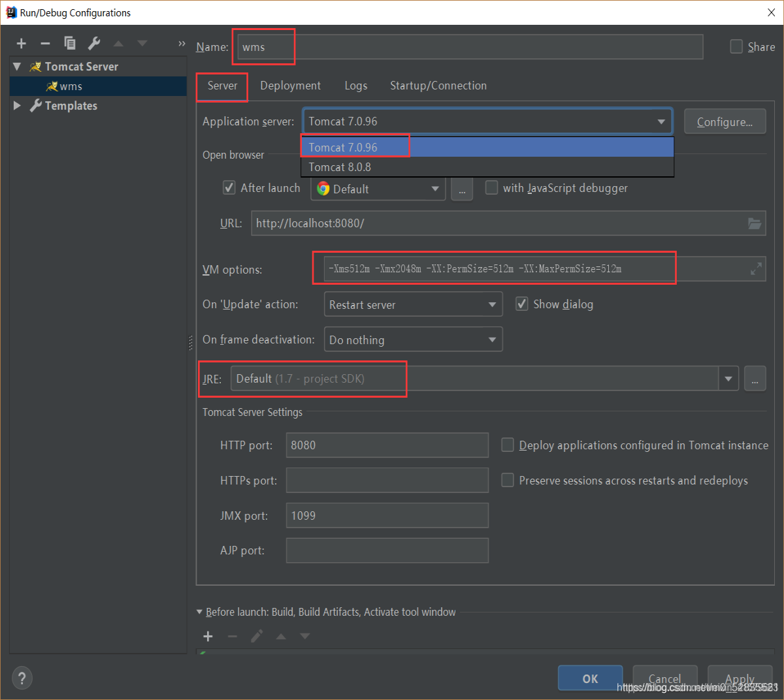Screen dimensions: 784x700
Task: Copy the configuration using the duplicate icon
Action: (70, 44)
